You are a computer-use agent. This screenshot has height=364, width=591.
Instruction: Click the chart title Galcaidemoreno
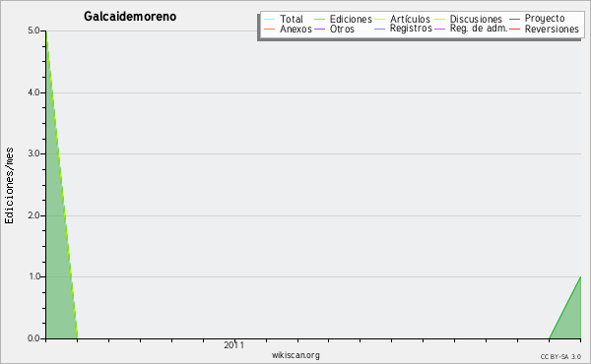pos(130,17)
